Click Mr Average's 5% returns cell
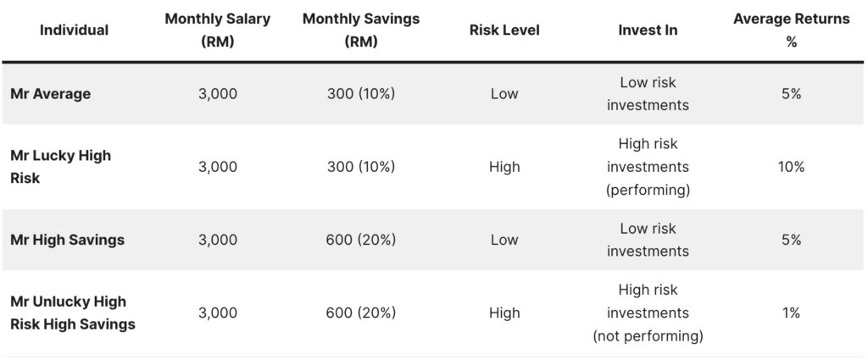The image size is (868, 360). click(791, 93)
